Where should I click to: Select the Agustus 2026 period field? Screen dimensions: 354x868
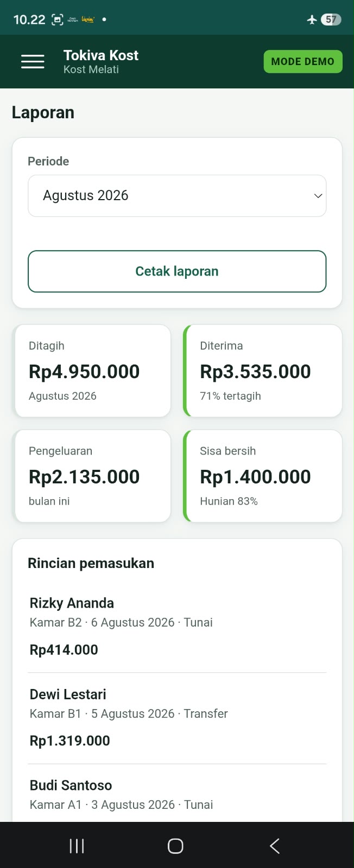[177, 196]
